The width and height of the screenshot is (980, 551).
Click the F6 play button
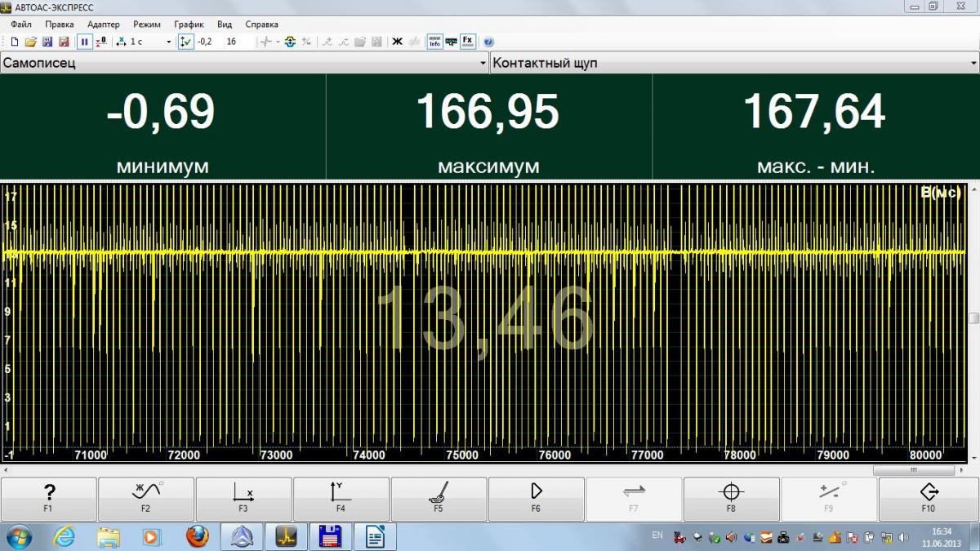(536, 498)
